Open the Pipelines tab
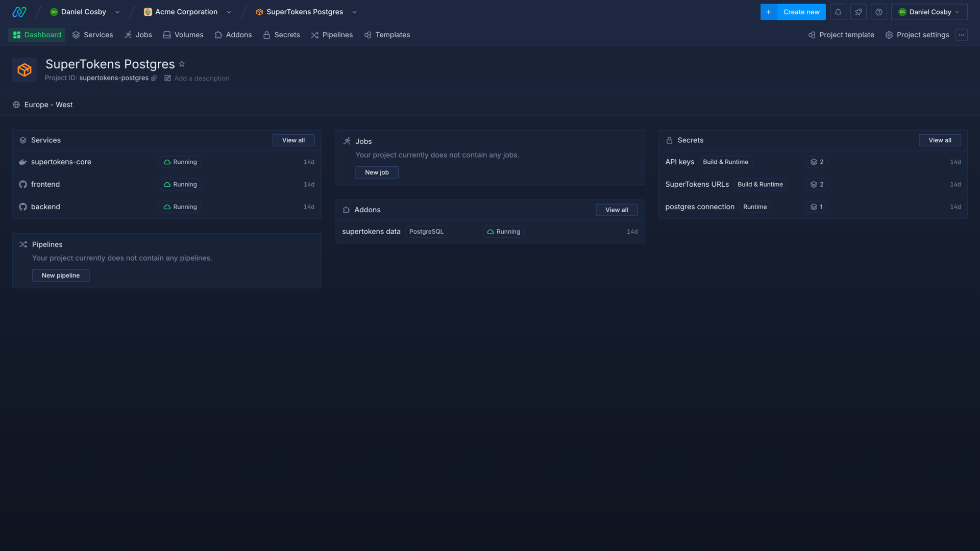Image resolution: width=980 pixels, height=551 pixels. [332, 35]
